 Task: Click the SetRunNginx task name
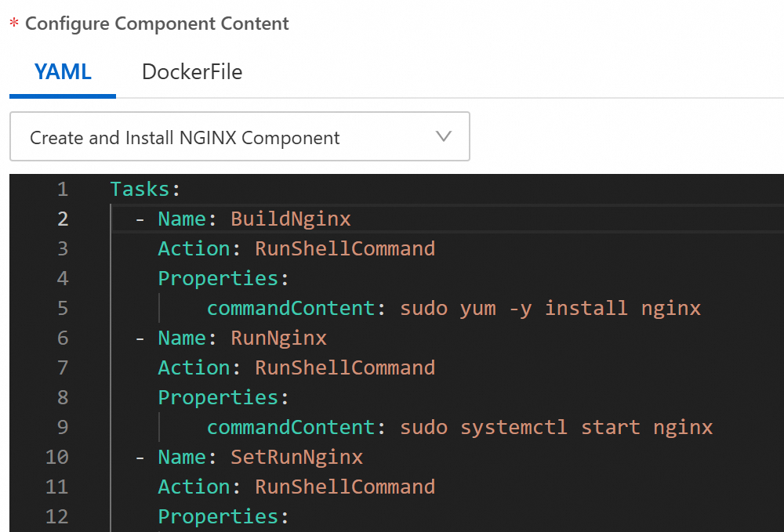pos(296,457)
